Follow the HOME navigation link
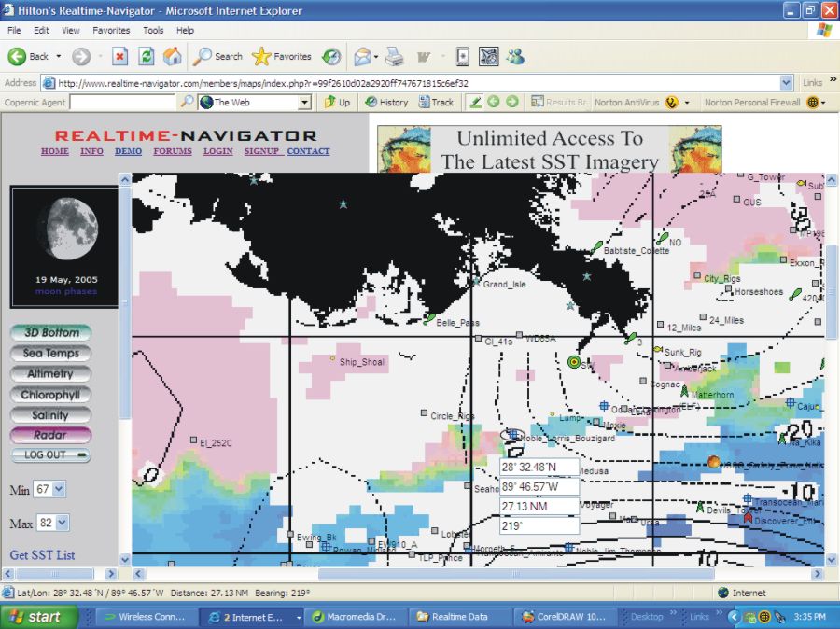Image resolution: width=840 pixels, height=629 pixels. [55, 151]
